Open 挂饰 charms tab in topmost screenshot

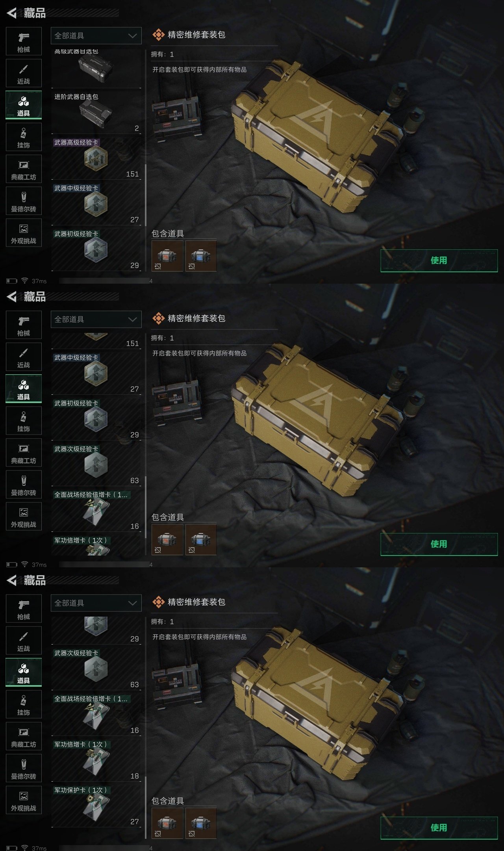point(24,137)
